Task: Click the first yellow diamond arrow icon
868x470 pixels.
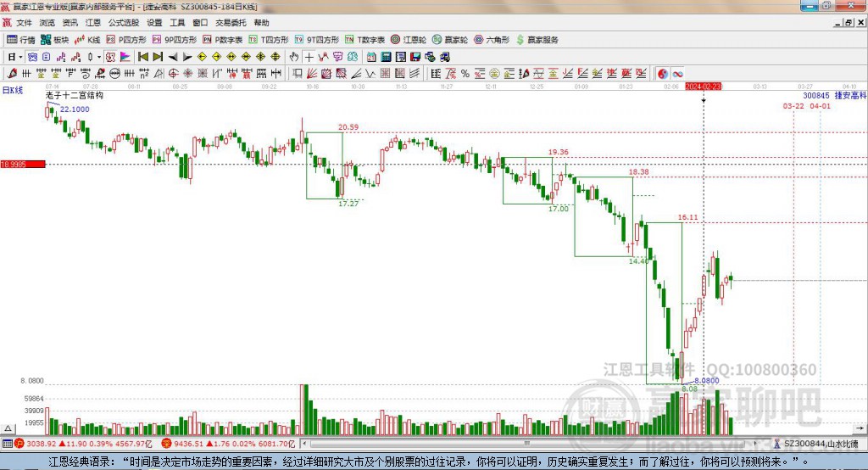Action: coord(202,57)
